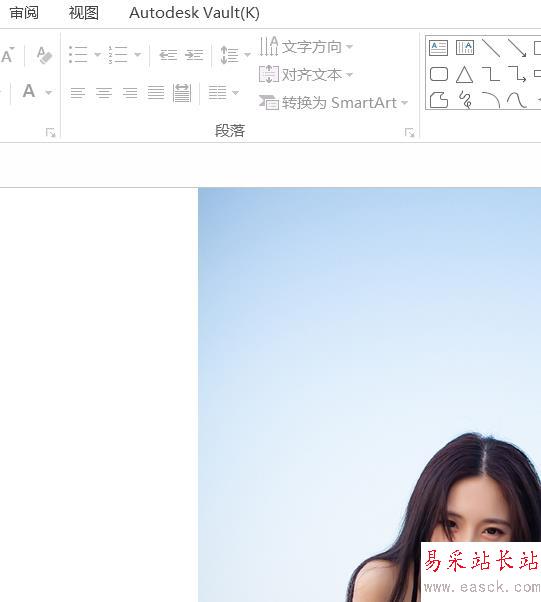Open the font dialog launcher

[50, 132]
